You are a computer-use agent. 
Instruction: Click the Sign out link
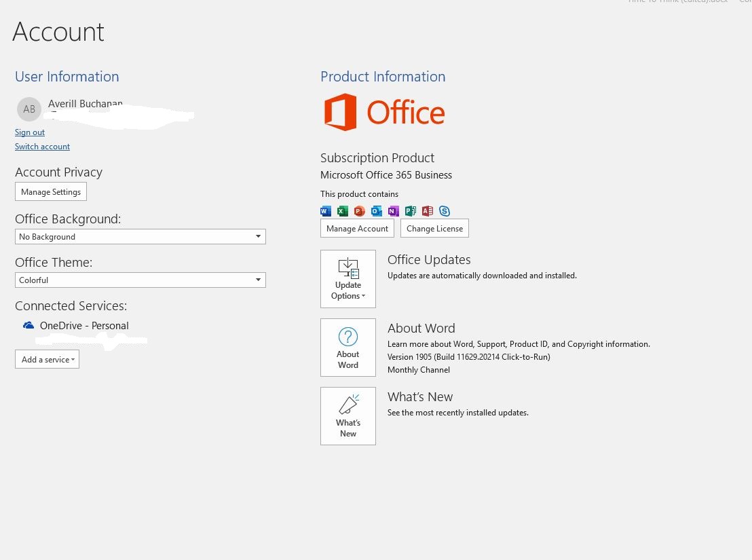(30, 132)
